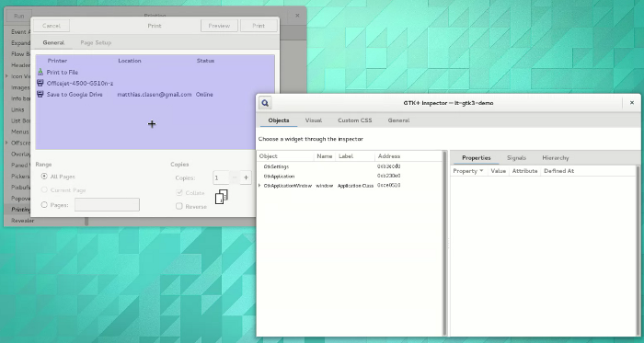Click the collate pages preview icon
Viewport: 644px width, 343px height.
point(222,197)
